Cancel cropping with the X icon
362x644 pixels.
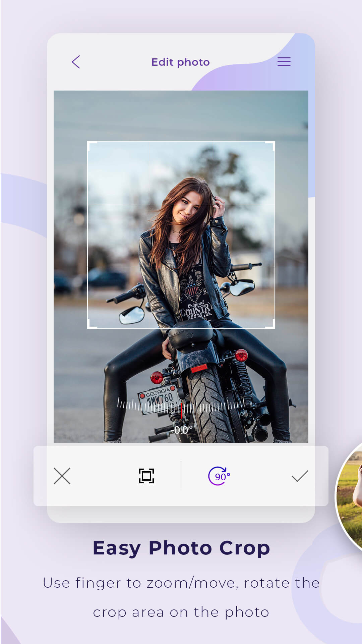click(x=62, y=476)
